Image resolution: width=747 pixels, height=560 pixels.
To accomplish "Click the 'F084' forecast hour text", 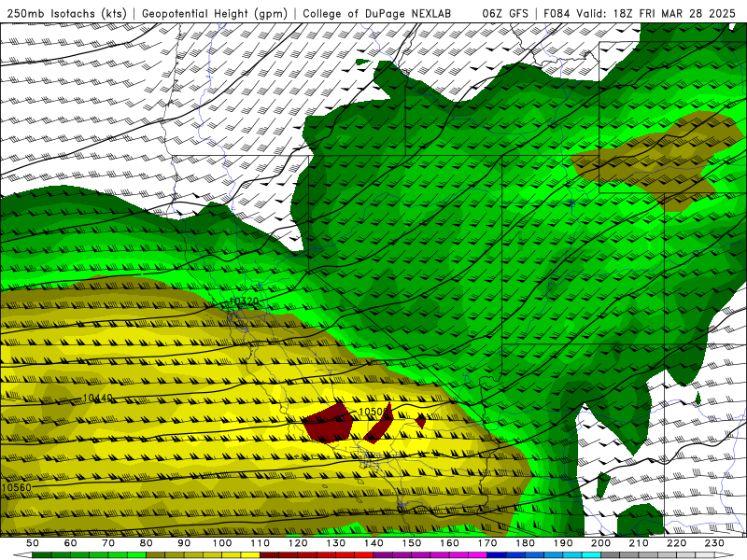I will pyautogui.click(x=557, y=13).
